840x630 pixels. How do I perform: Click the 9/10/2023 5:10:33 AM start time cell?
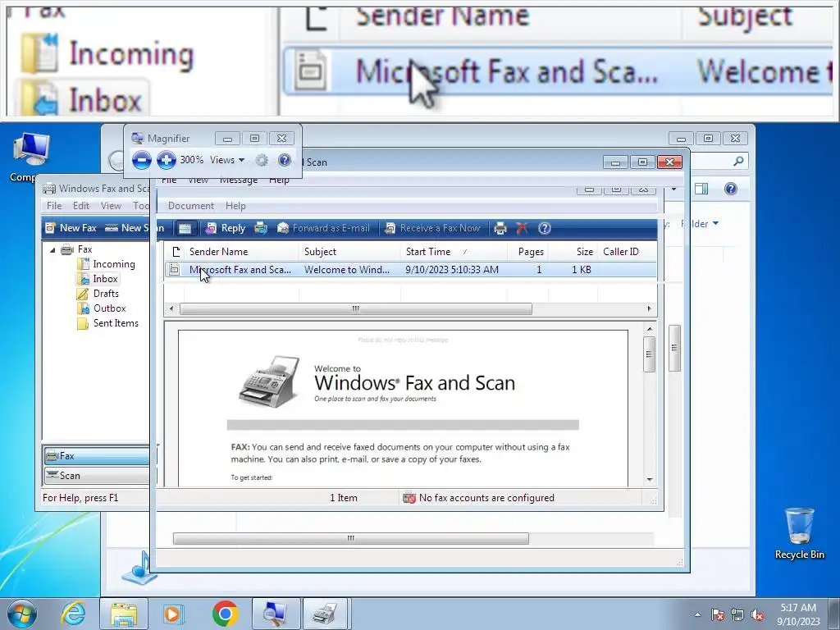click(x=452, y=269)
